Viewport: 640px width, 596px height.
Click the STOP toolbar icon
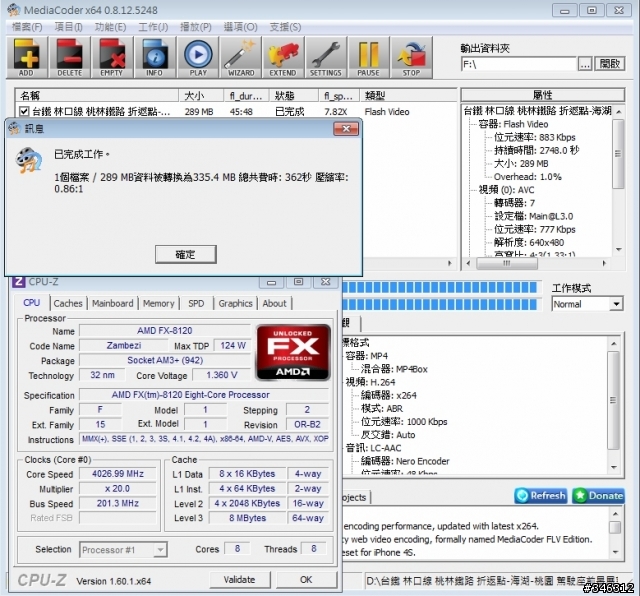click(411, 57)
